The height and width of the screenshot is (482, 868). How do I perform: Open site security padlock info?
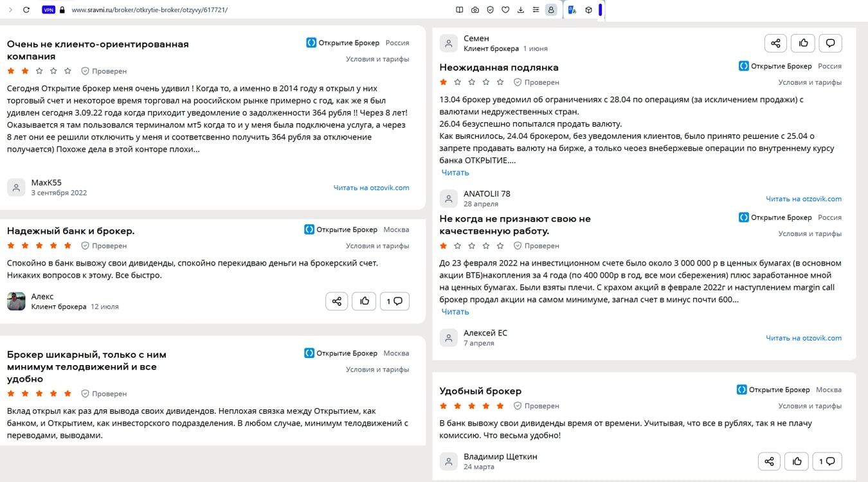62,10
